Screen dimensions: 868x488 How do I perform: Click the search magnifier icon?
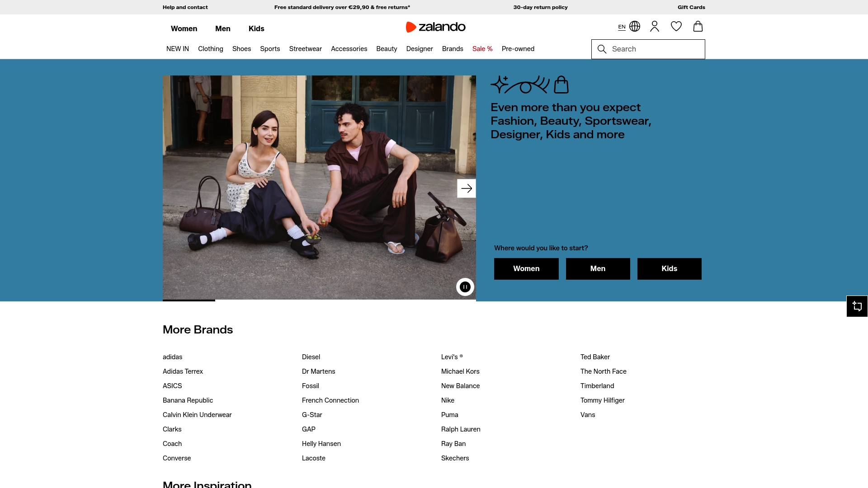point(602,49)
